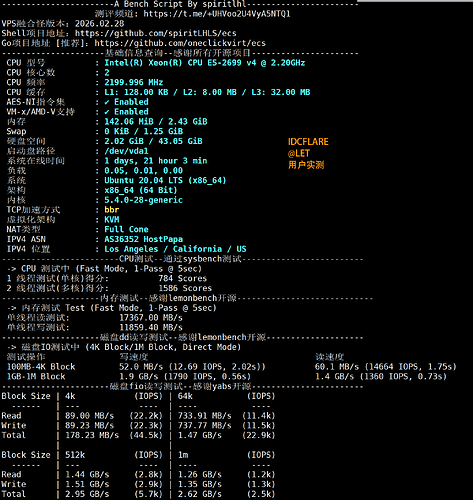Image resolution: width=473 pixels, height=500 pixels.
Task: Click the AES-NI Enabled status
Action: 126,102
